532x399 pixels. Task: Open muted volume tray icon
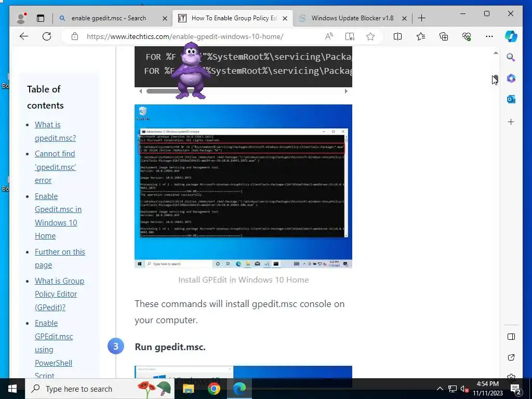point(464,389)
